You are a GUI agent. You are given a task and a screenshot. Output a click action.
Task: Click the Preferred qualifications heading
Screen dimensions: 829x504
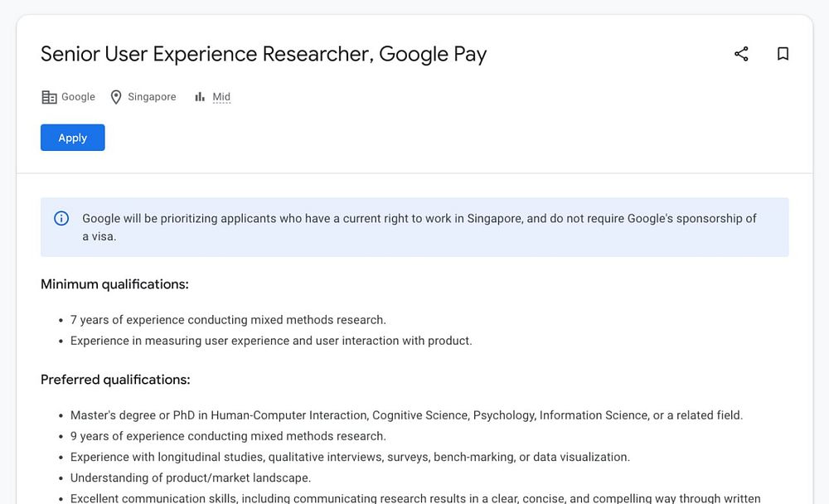coord(115,380)
